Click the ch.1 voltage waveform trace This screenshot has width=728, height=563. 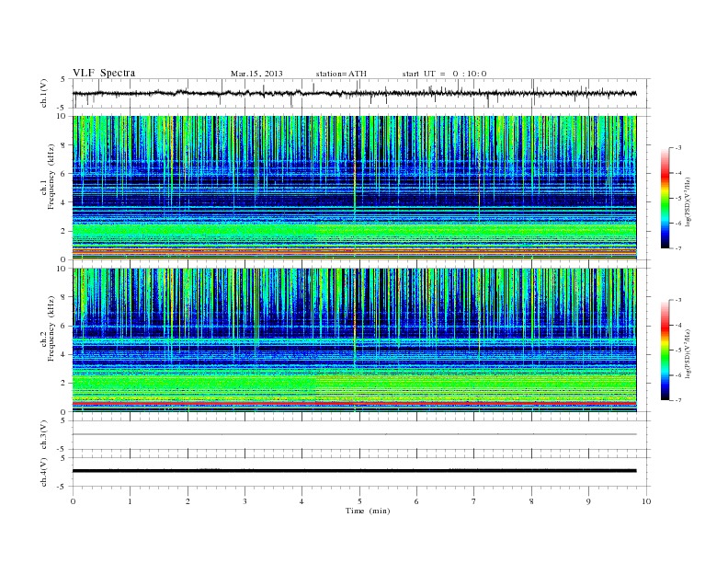tap(354, 93)
